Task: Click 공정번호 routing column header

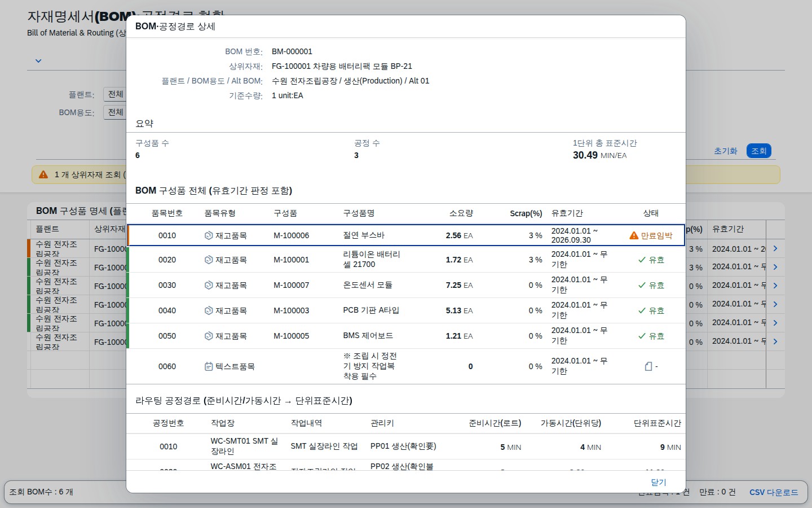Action: pyautogui.click(x=168, y=423)
